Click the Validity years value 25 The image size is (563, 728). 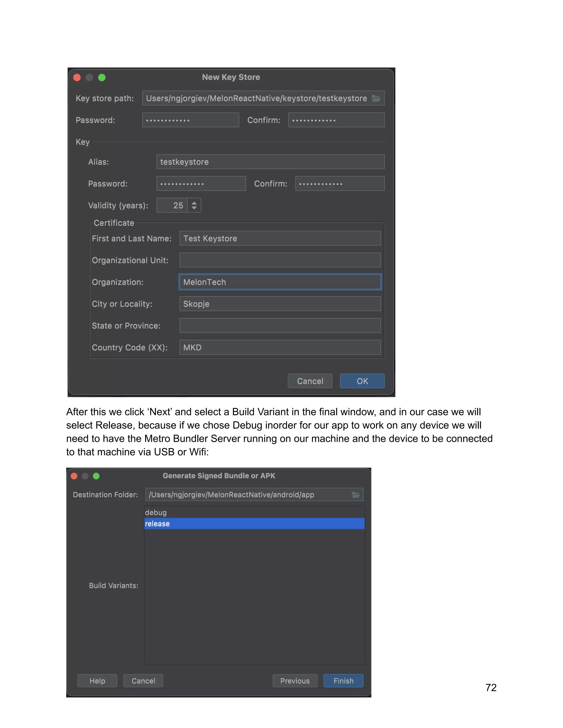[172, 205]
